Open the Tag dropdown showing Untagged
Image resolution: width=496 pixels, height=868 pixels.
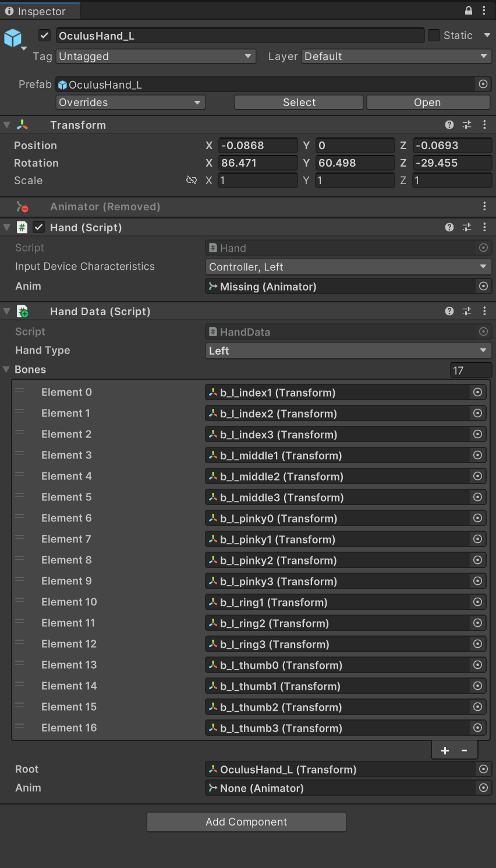(156, 57)
